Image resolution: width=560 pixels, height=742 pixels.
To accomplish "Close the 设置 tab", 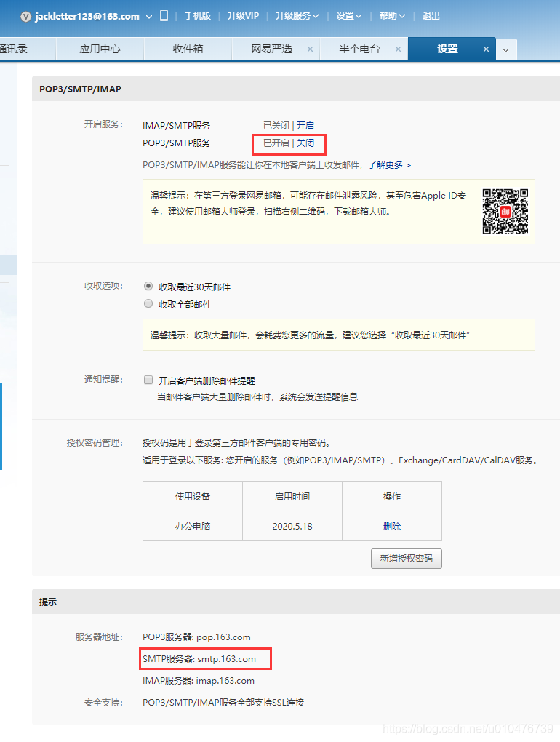I will coord(486,49).
